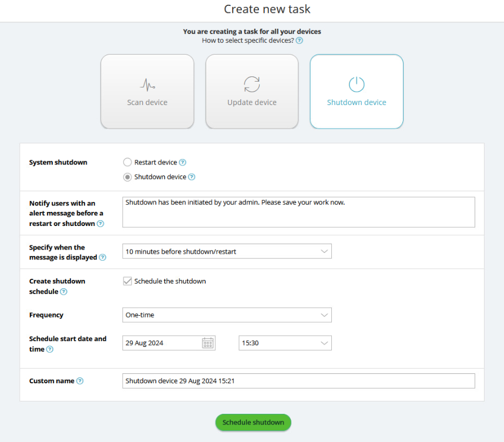Click help icon beside Create shutdown schedule
Screen dimensions: 504x442
(63, 292)
